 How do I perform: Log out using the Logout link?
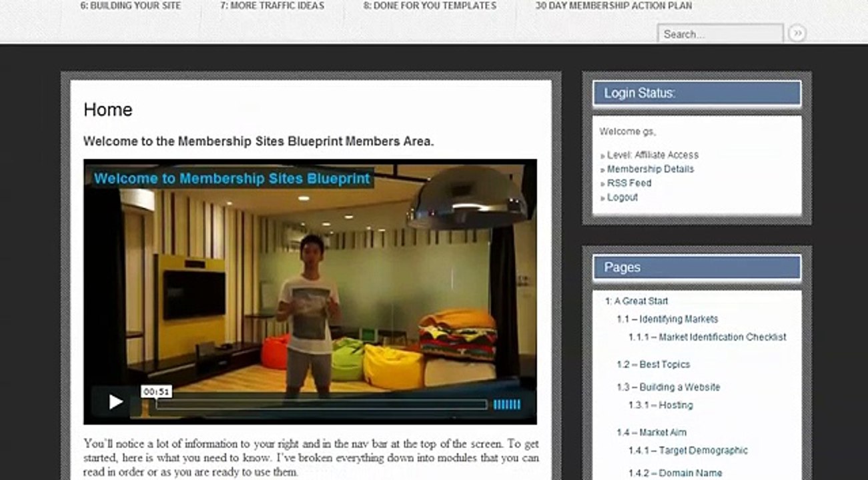(622, 197)
